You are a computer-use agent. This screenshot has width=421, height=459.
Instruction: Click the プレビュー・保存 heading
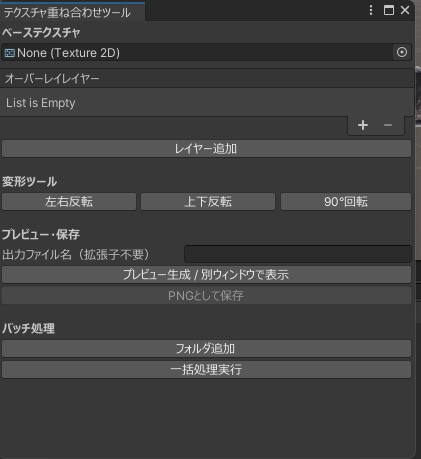pyautogui.click(x=41, y=235)
